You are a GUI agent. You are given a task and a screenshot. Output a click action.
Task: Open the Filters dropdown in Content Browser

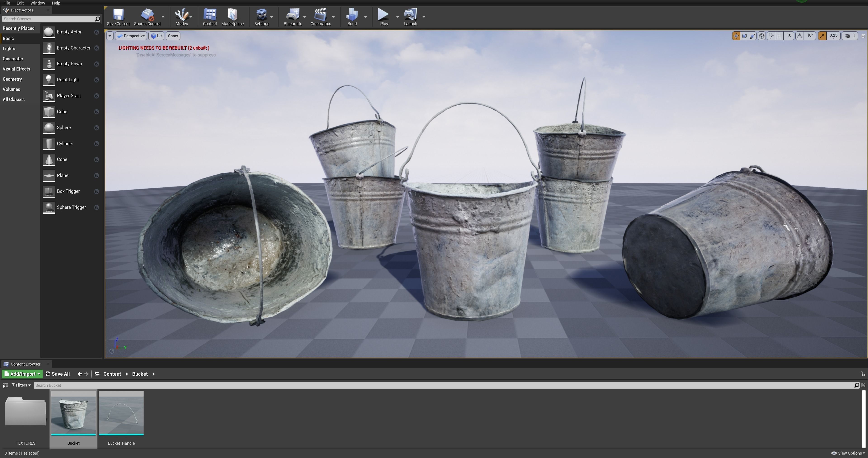coord(21,385)
